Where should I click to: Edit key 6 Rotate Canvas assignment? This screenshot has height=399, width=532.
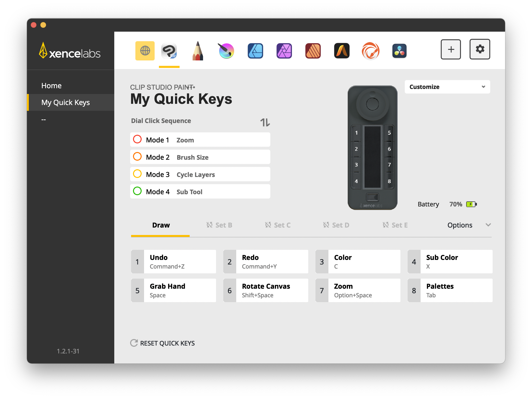(266, 290)
